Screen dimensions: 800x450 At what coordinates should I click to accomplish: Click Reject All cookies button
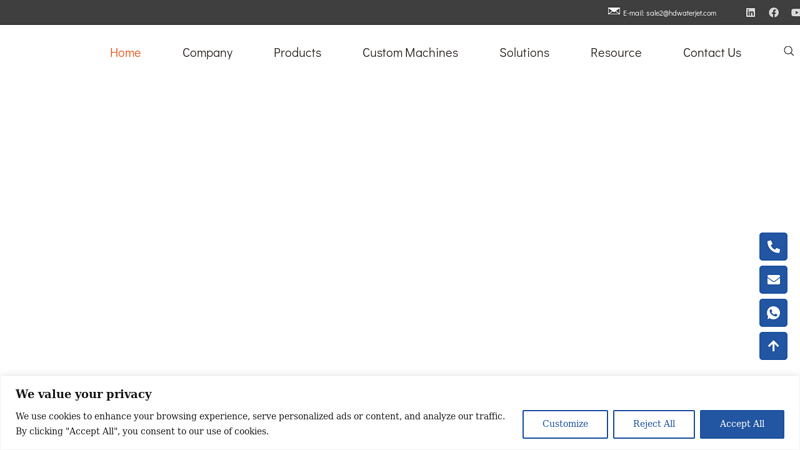(654, 424)
